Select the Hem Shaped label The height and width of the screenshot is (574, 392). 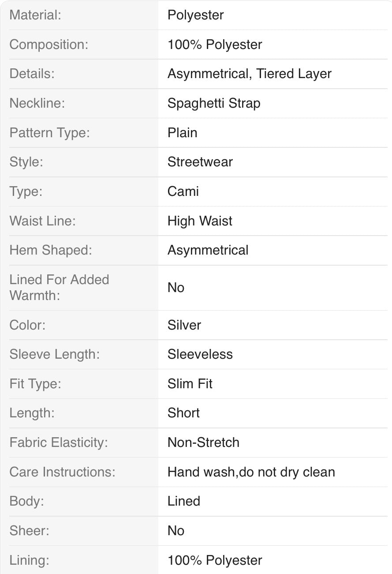(x=51, y=250)
